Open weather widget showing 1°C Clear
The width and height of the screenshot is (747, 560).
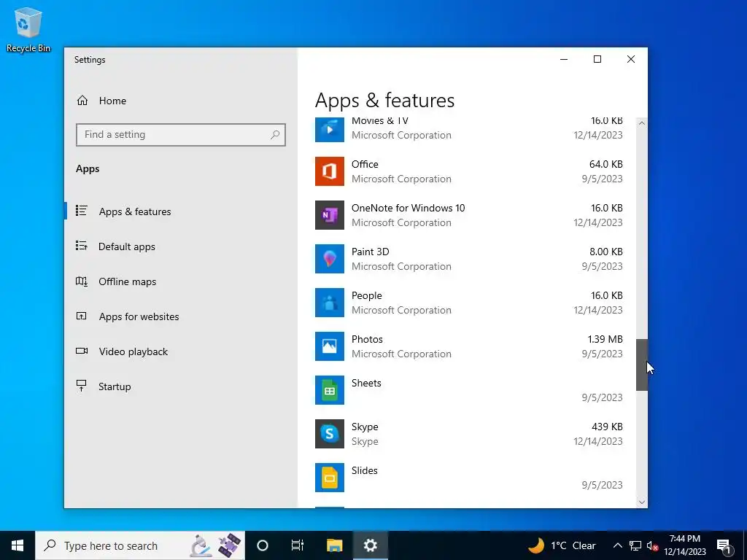point(562,545)
